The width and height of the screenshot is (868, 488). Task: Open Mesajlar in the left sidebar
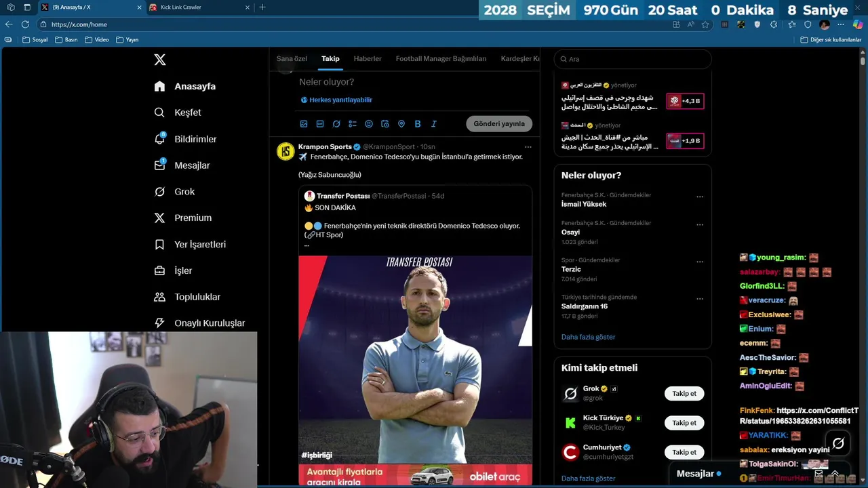(182, 165)
